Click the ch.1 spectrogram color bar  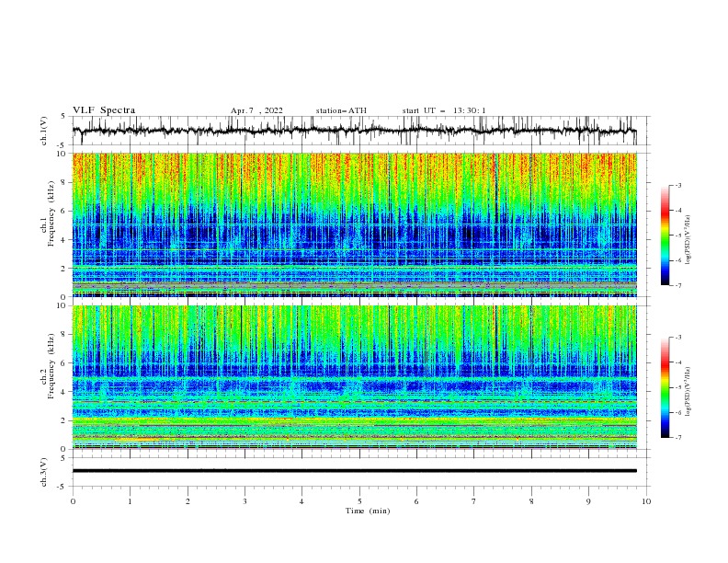(665, 236)
